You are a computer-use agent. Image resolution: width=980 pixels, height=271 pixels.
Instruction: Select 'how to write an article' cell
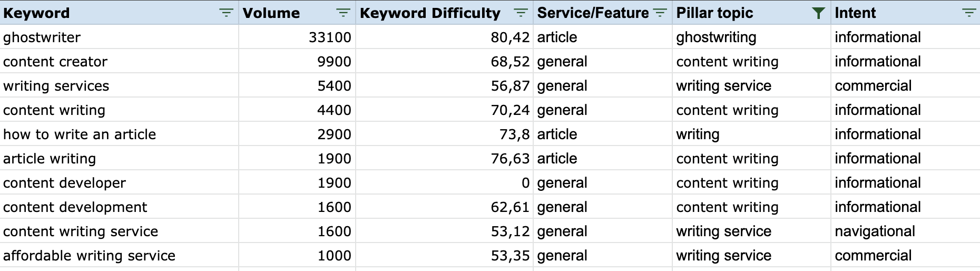[x=119, y=134]
